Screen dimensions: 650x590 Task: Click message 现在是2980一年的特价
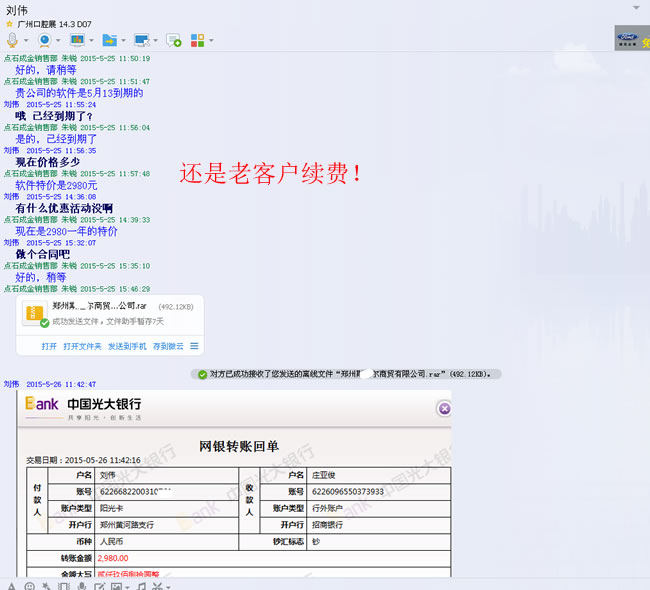(x=66, y=231)
